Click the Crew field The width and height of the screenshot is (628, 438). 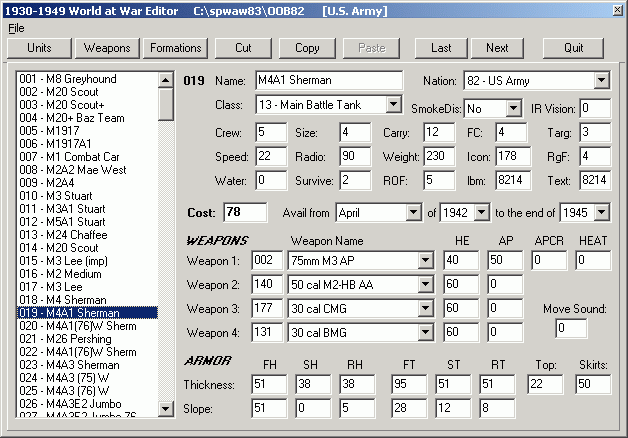tap(271, 133)
